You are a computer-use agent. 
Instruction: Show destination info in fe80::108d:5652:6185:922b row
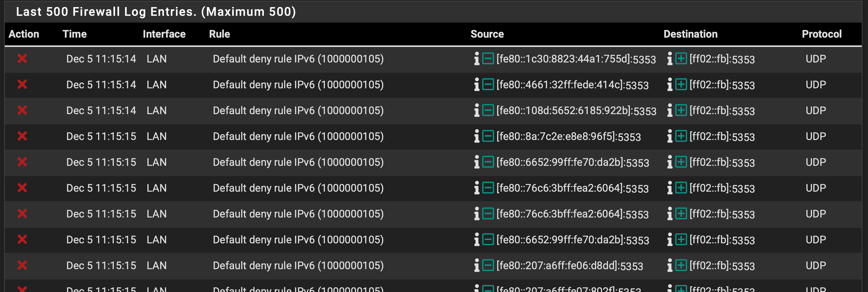[x=669, y=110]
